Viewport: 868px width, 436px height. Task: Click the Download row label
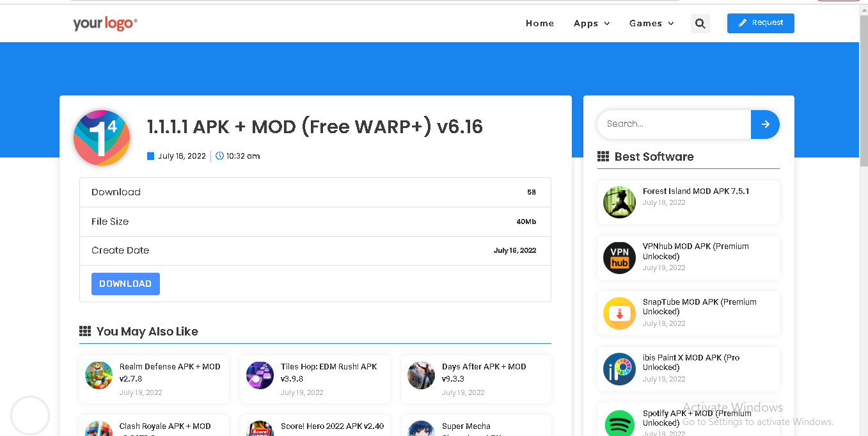(x=116, y=192)
